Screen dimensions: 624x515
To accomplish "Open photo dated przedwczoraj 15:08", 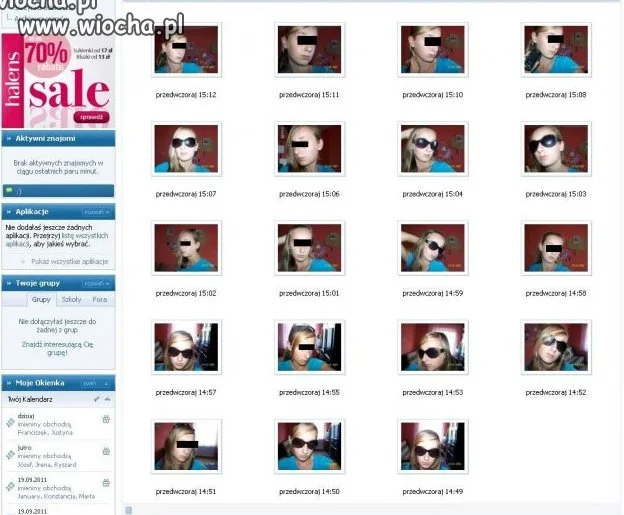I will (556, 50).
